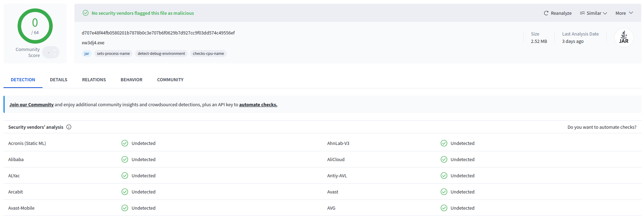
Task: Click the Avast-Mobile undetected check icon
Action: point(125,208)
